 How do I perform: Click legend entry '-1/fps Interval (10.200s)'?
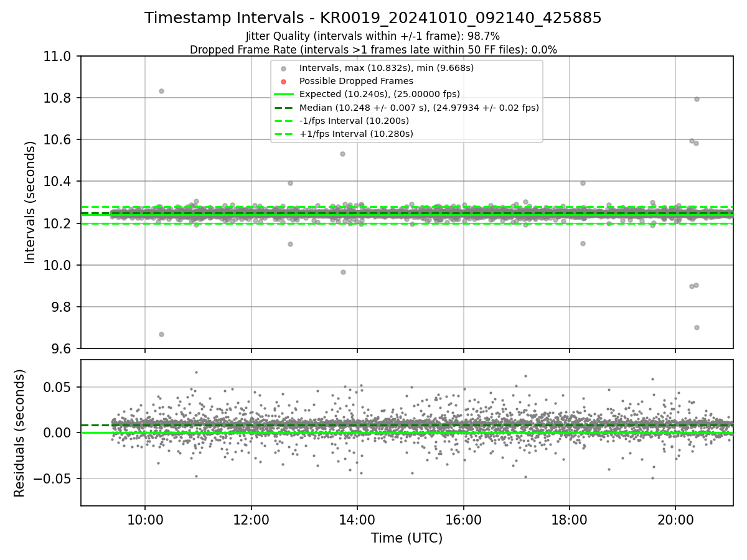coord(354,121)
